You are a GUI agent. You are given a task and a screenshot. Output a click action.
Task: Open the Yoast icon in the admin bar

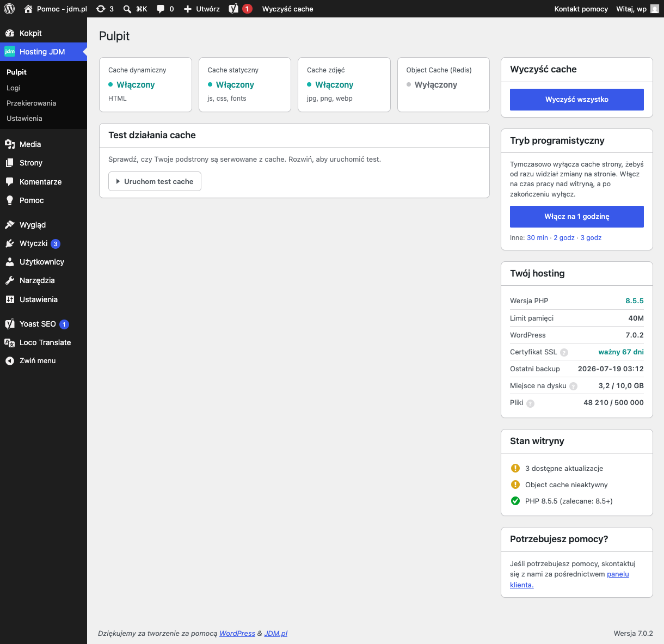pyautogui.click(x=233, y=9)
